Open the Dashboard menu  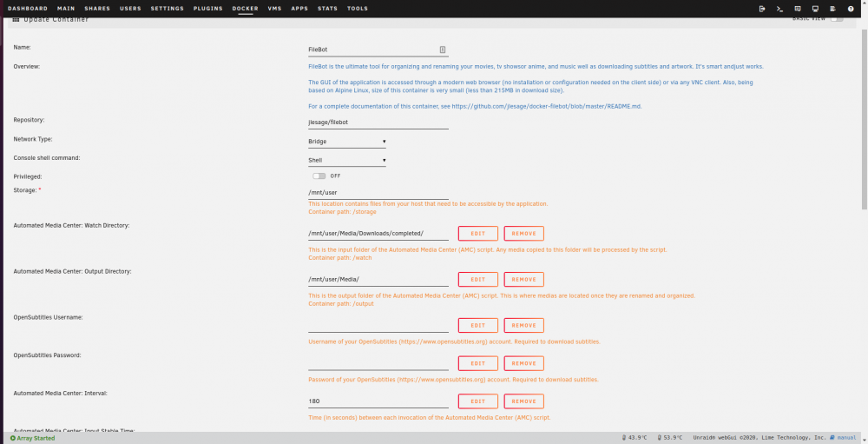[x=28, y=9]
